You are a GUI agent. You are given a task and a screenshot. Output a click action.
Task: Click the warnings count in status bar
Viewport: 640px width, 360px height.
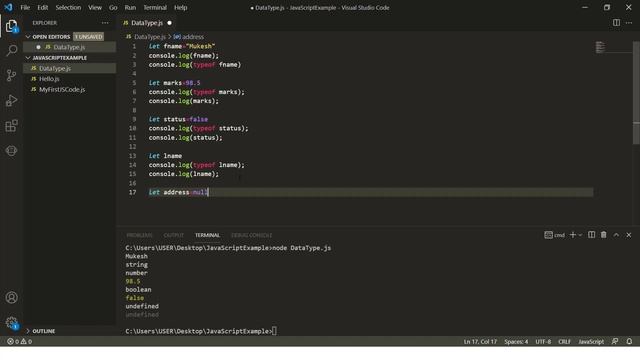coord(27,341)
